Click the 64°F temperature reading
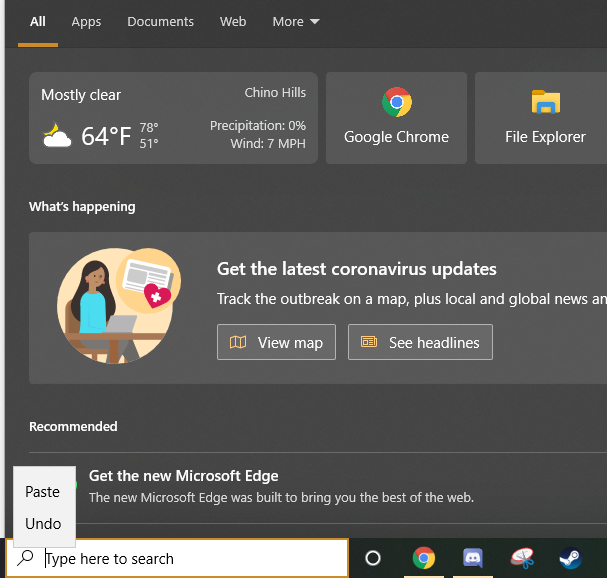This screenshot has width=607, height=578. click(106, 136)
